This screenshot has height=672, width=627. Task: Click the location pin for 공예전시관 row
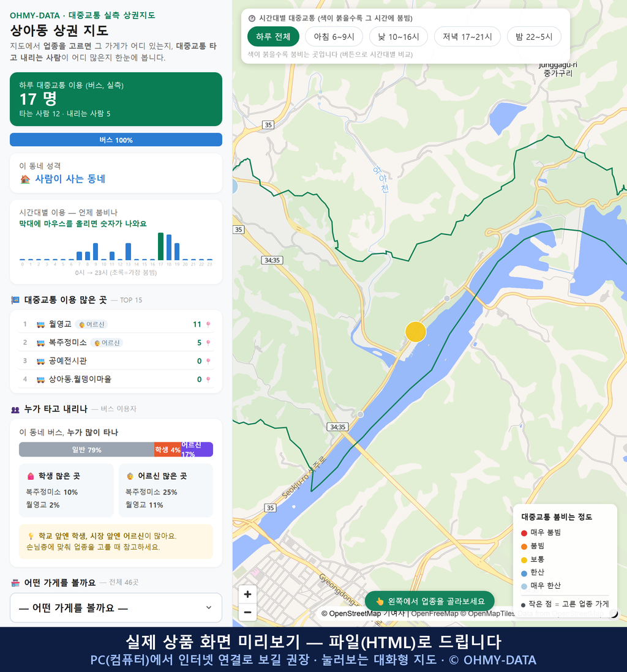[208, 361]
